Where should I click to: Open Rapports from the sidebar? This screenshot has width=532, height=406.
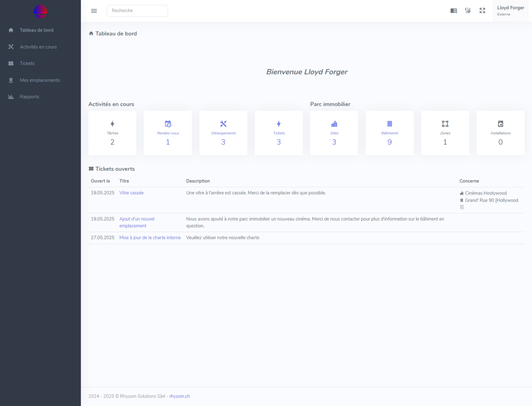coord(29,97)
